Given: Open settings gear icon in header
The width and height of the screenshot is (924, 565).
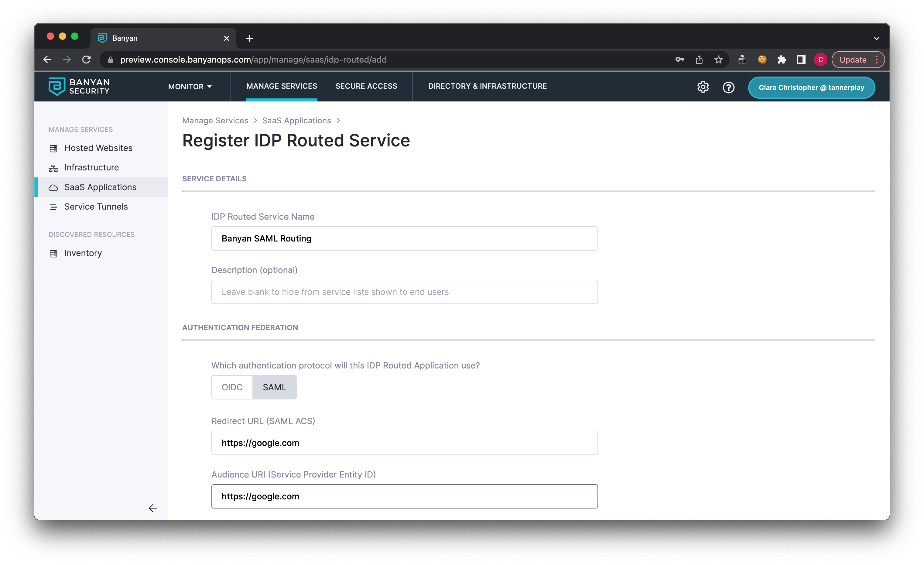Looking at the screenshot, I should coord(703,87).
